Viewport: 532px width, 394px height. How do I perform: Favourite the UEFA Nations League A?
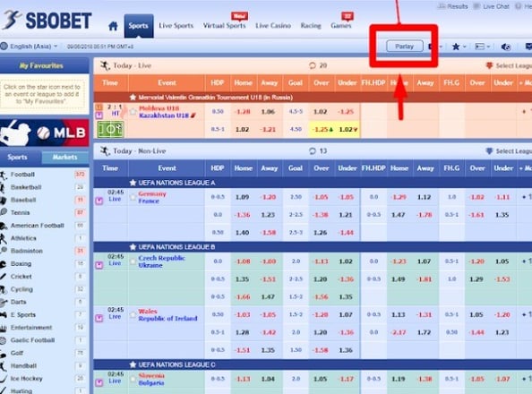133,183
